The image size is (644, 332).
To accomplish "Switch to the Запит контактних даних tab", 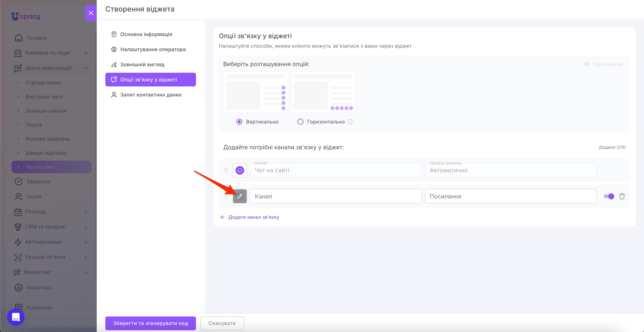I will click(x=150, y=95).
